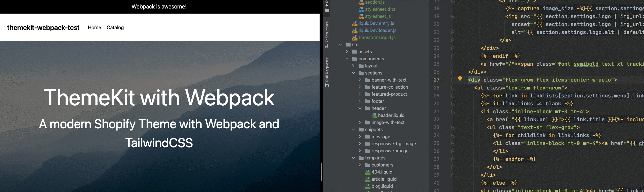Expand the message folder chevron
The image size is (644, 192).
[x=360, y=136]
